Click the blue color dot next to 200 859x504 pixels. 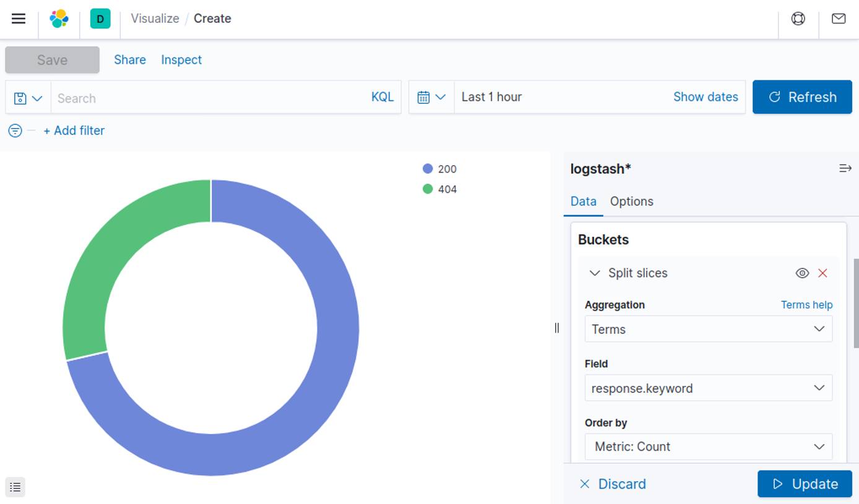click(x=428, y=168)
